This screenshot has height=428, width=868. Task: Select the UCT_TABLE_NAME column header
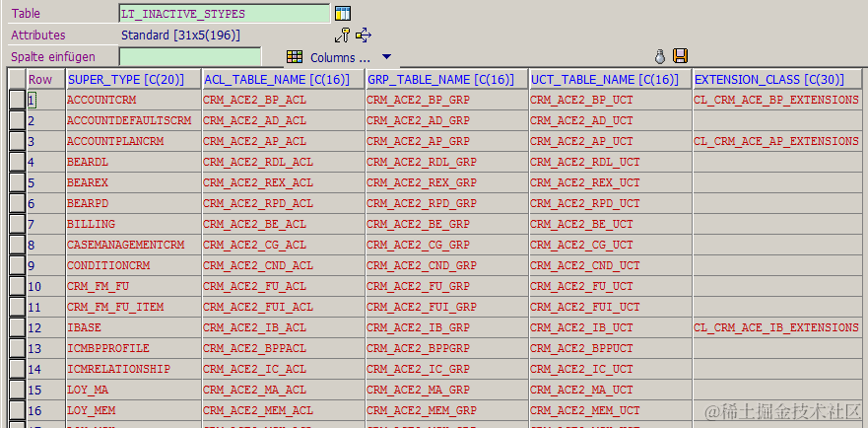coord(610,80)
